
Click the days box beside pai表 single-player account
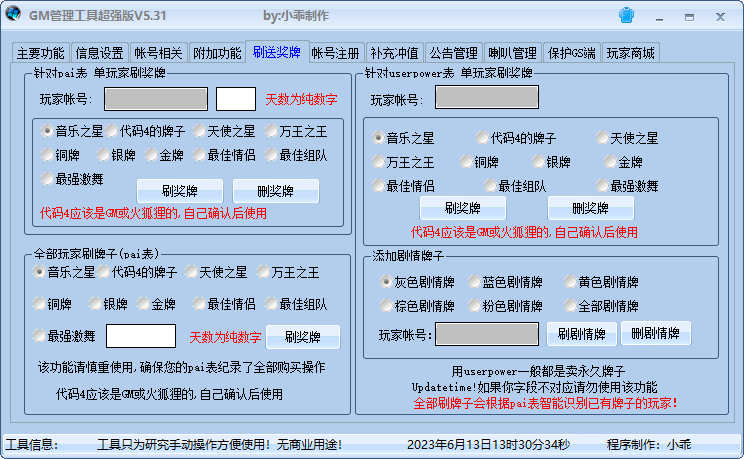[236, 99]
